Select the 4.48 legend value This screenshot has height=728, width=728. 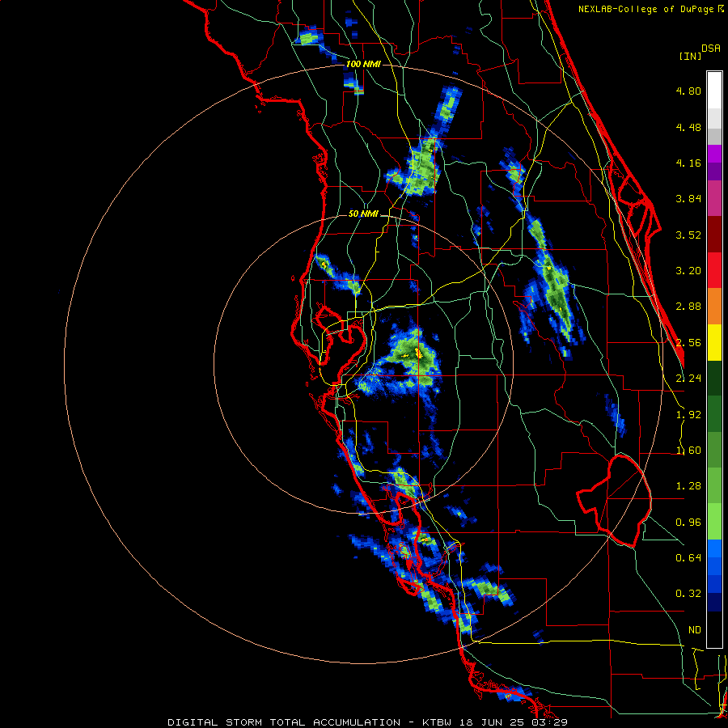[688, 127]
